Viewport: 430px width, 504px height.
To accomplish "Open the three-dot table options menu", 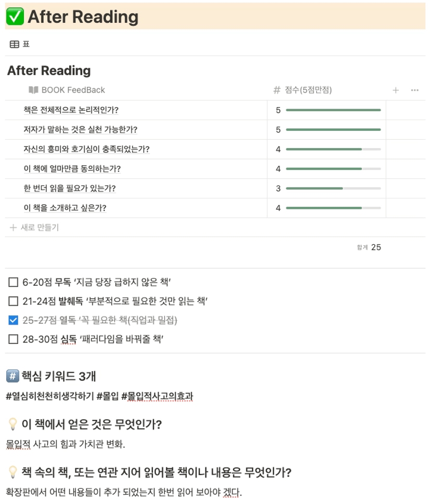I will [x=414, y=90].
